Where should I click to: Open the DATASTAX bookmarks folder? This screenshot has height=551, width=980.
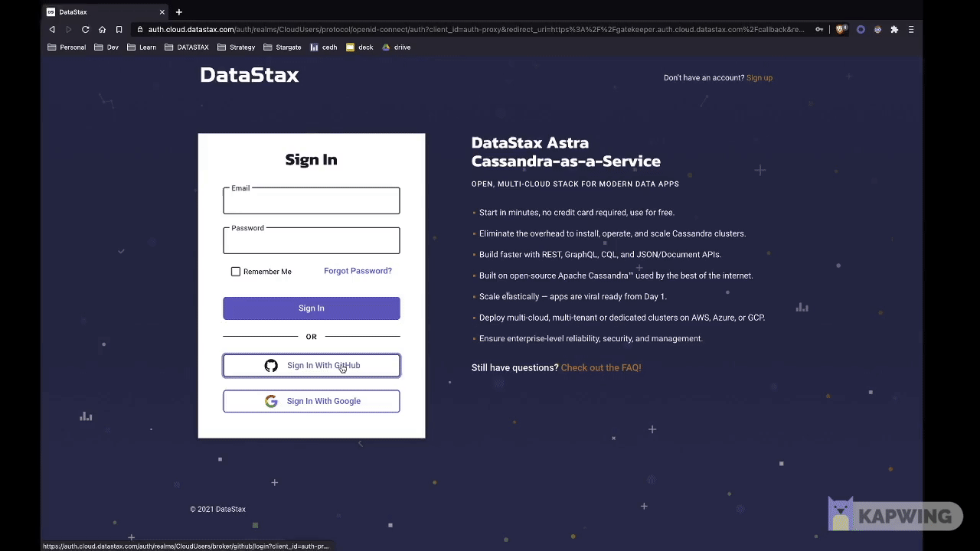tap(187, 47)
